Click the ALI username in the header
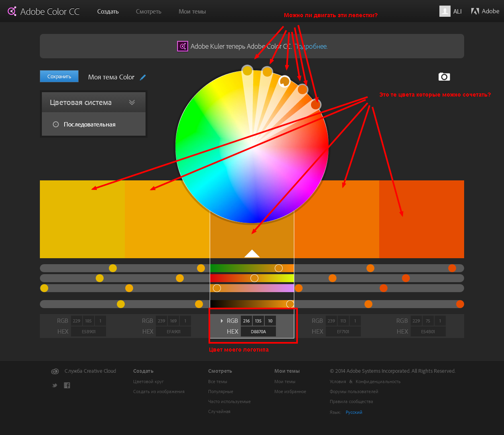Screen dimensions: 504x435 [x=457, y=12]
